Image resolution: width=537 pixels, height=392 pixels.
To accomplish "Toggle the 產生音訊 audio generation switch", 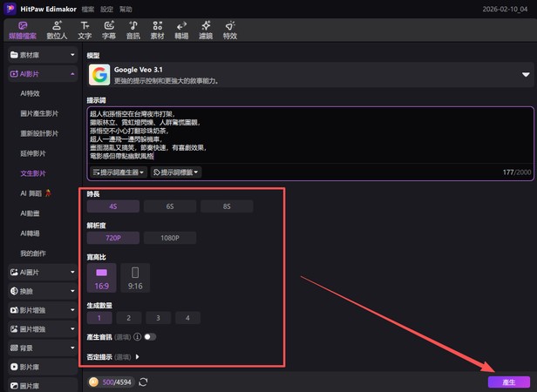I will 150,337.
